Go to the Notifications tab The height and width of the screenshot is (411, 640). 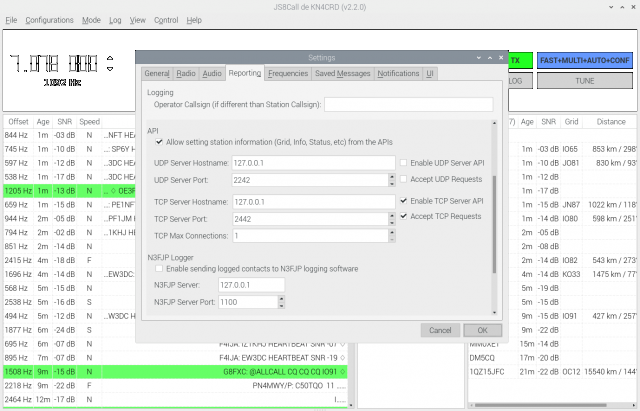pyautogui.click(x=398, y=73)
